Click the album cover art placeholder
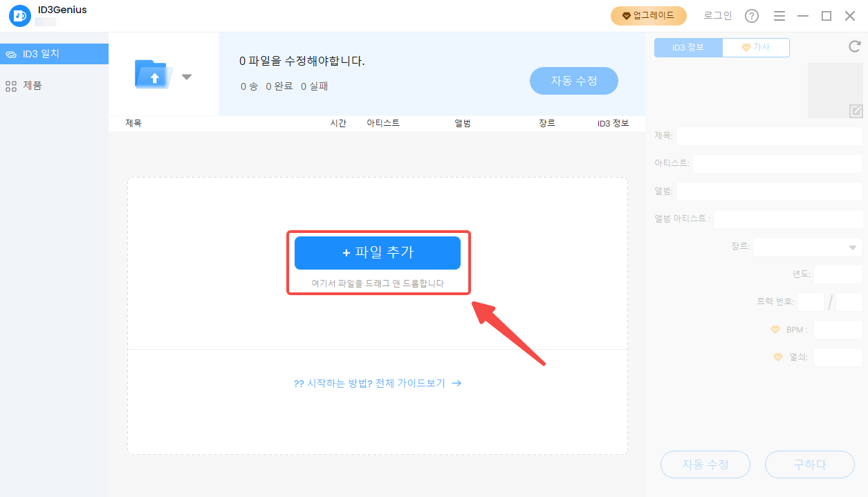Viewport: 868px width, 497px height. click(835, 91)
